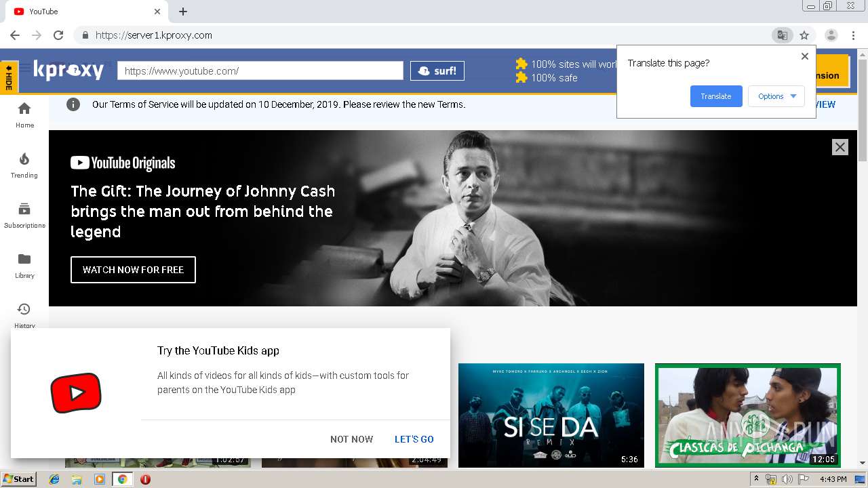Image resolution: width=868 pixels, height=488 pixels.
Task: Click the Johnny Cash banner headline text
Action: pos(203,211)
